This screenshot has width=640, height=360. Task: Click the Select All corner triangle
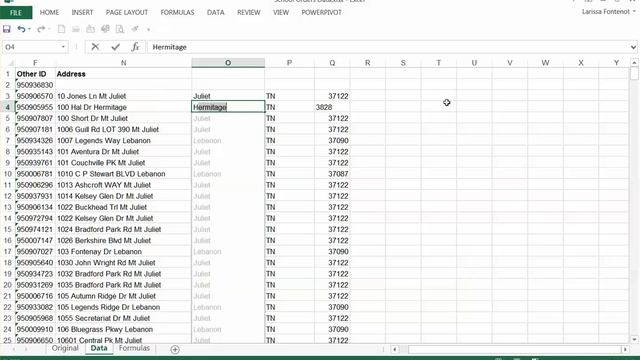tap(11, 63)
